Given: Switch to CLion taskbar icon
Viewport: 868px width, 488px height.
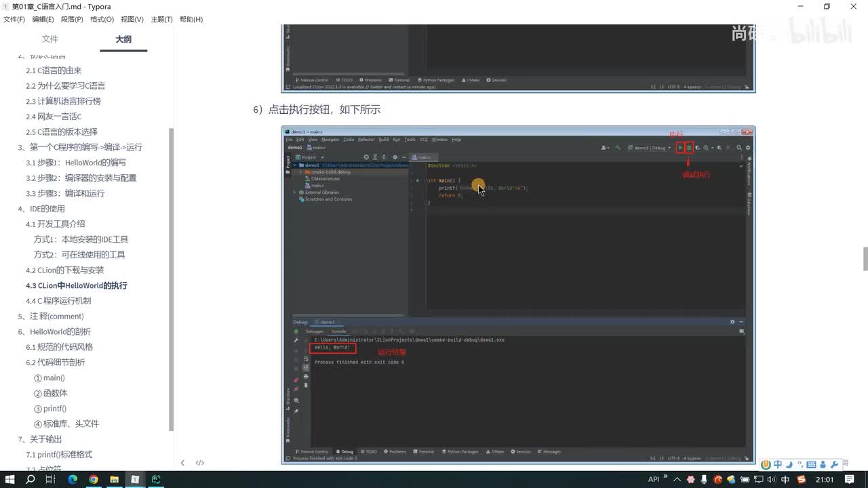Looking at the screenshot, I should tap(156, 479).
